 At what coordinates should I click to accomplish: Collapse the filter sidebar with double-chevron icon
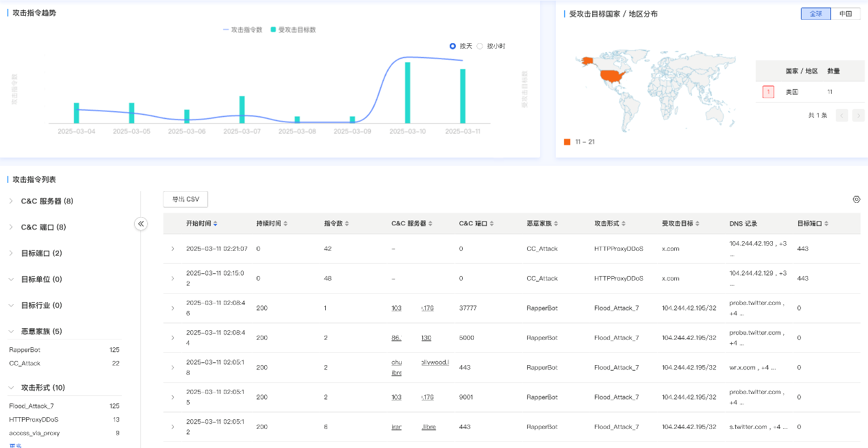(x=141, y=223)
